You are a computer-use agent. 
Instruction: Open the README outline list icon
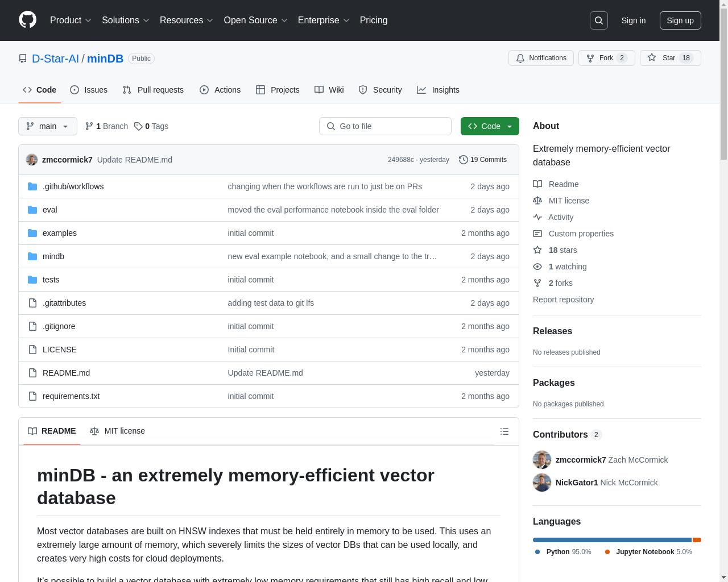504,431
